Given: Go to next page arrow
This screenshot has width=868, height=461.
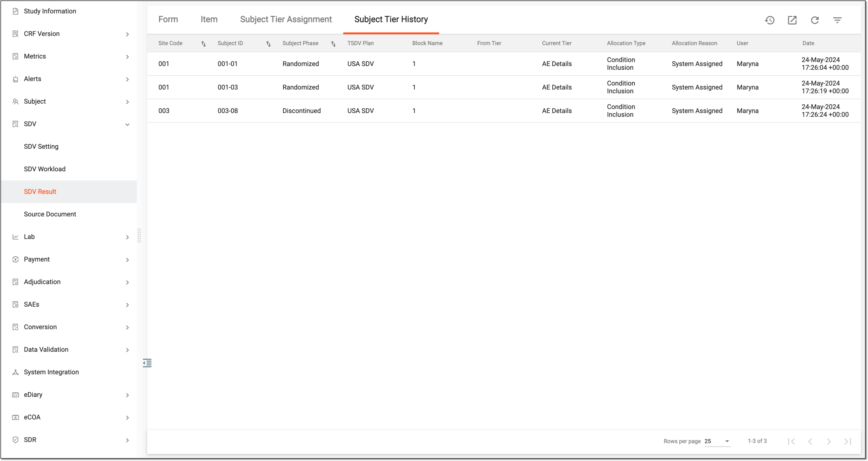Looking at the screenshot, I should click(829, 441).
